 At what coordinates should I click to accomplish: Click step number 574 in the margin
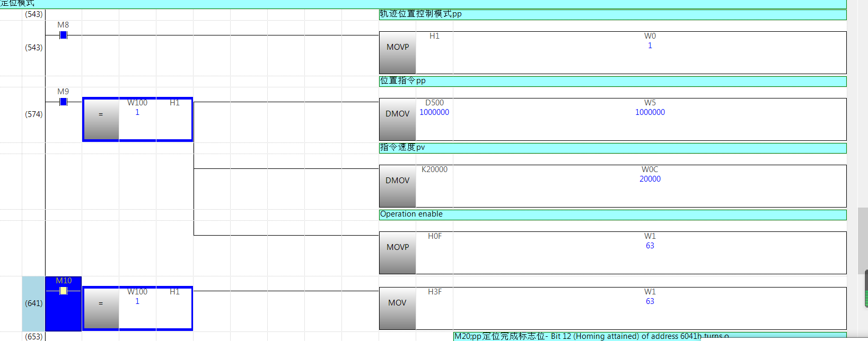[34, 114]
